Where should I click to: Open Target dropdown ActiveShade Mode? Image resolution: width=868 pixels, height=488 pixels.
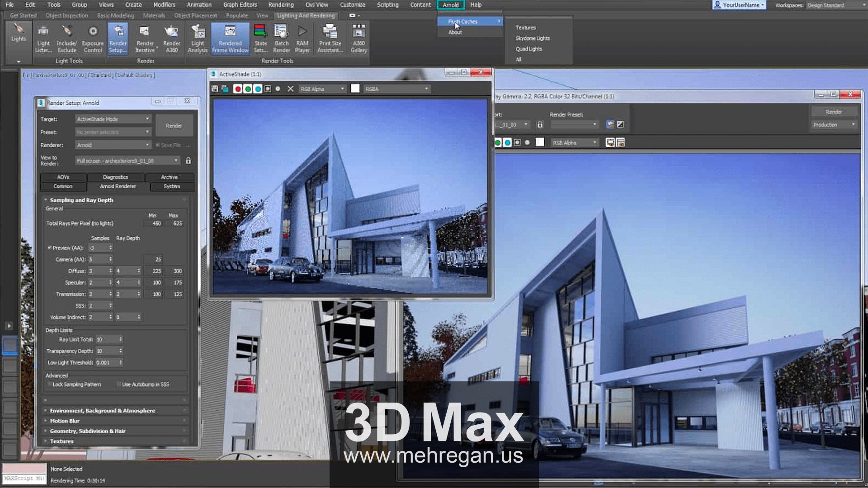pos(113,119)
